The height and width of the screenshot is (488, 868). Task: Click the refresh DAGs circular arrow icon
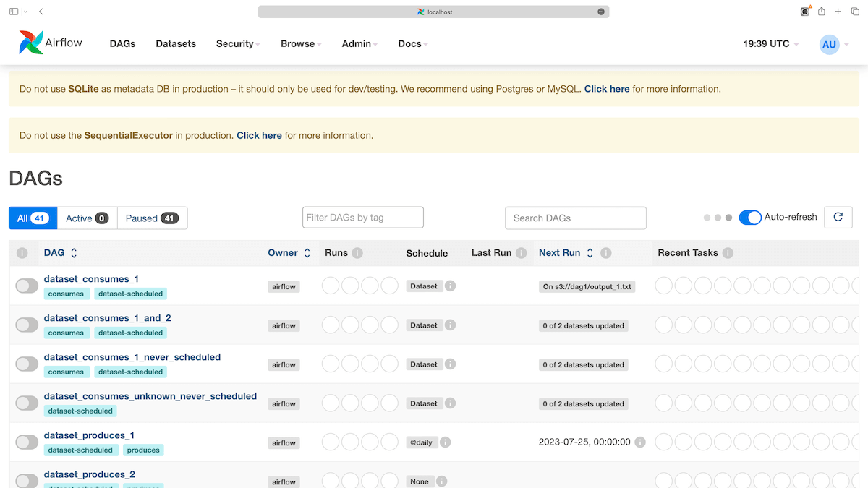click(838, 217)
